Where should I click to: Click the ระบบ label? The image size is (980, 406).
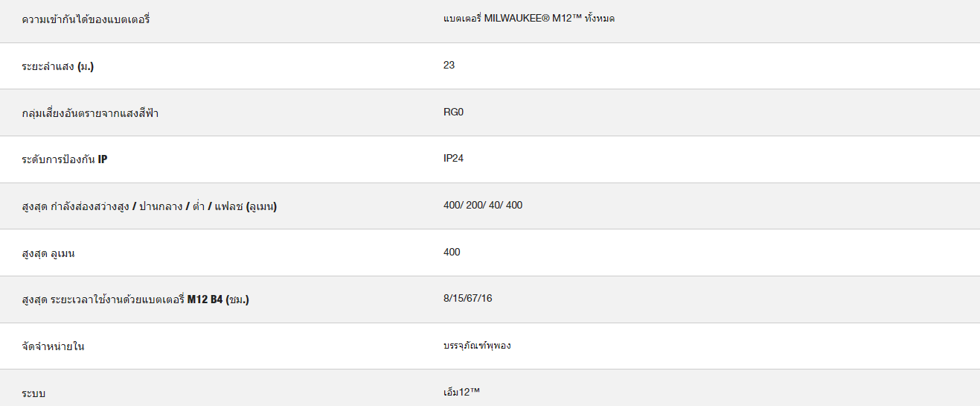(x=34, y=393)
